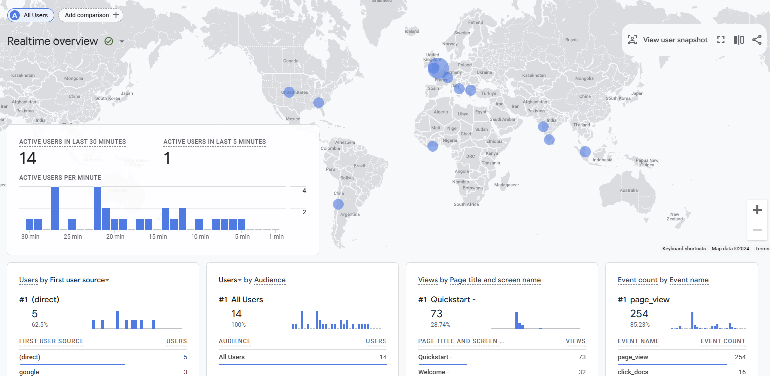770x376 pixels.
Task: Click the user bubble over Chile
Action: (338, 204)
